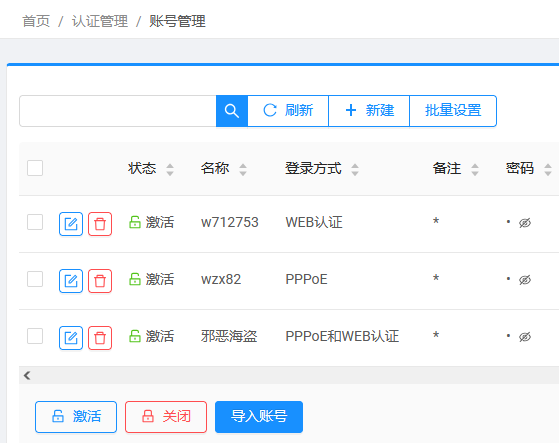
Task: Click the WEB认证 login type cell
Action: coord(314,222)
